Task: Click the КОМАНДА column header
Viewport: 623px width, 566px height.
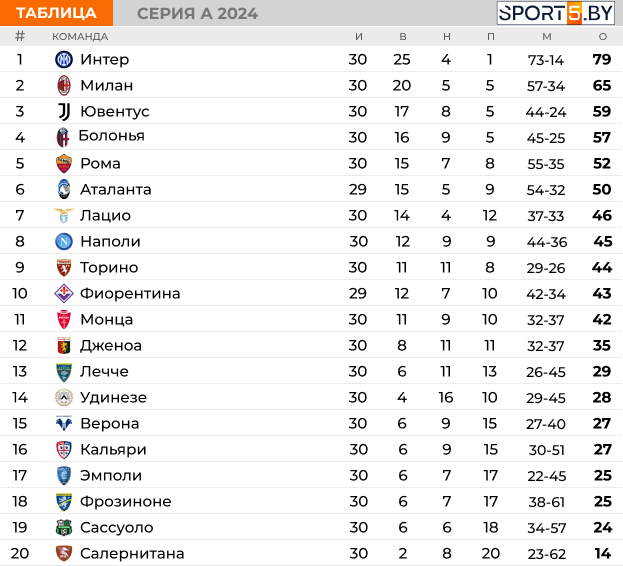Action: (80, 36)
